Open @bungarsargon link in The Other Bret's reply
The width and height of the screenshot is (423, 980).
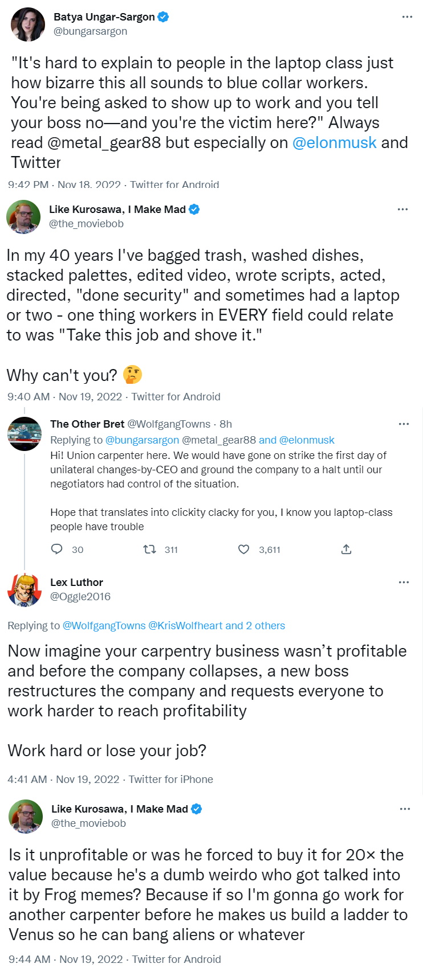point(142,440)
